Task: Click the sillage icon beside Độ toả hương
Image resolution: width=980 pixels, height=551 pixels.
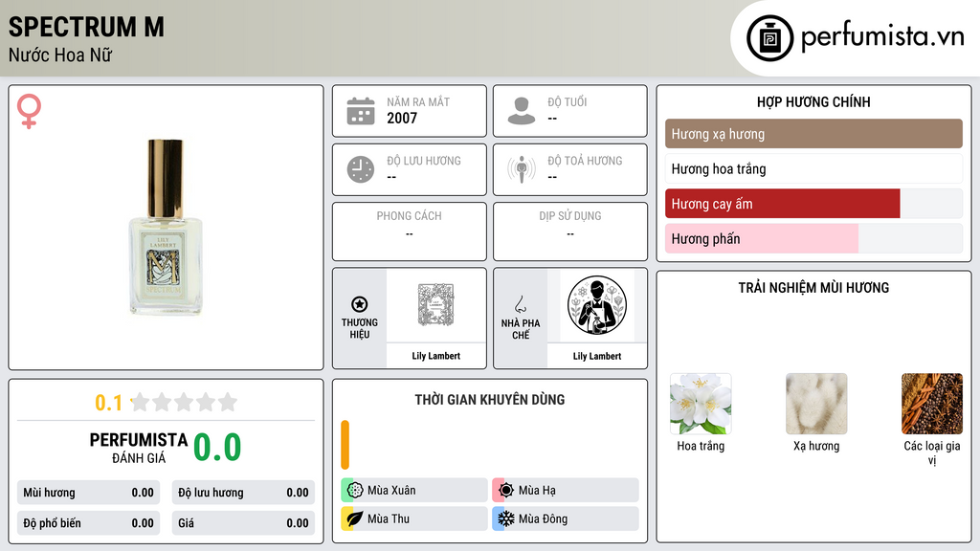Action: pyautogui.click(x=522, y=169)
